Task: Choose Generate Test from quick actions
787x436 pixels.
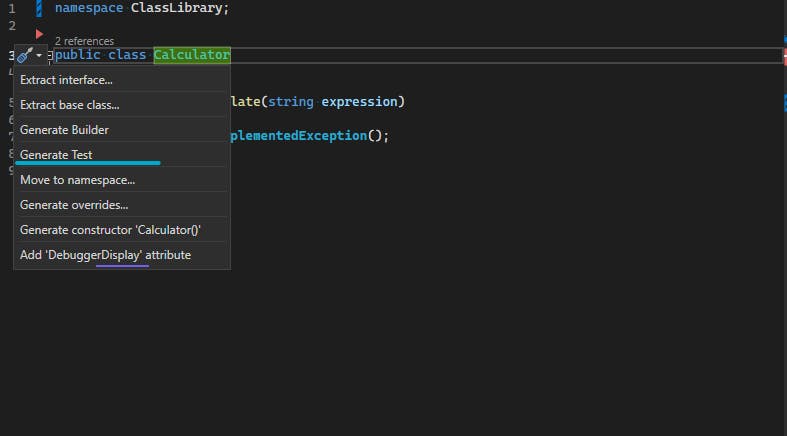Action: [x=56, y=155]
